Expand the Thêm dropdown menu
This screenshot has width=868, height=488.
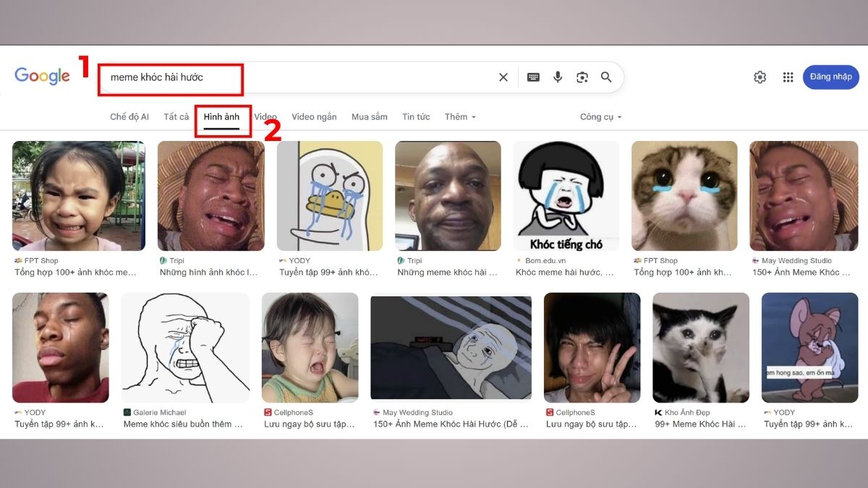point(460,116)
